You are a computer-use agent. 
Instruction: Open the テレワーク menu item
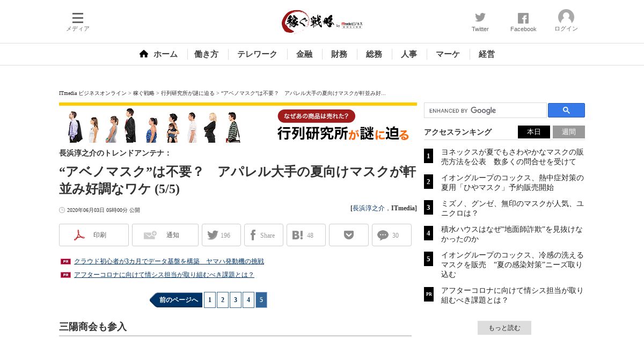257,54
